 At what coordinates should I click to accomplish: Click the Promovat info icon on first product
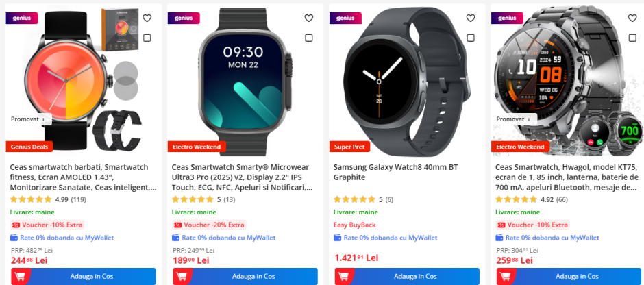pos(45,119)
